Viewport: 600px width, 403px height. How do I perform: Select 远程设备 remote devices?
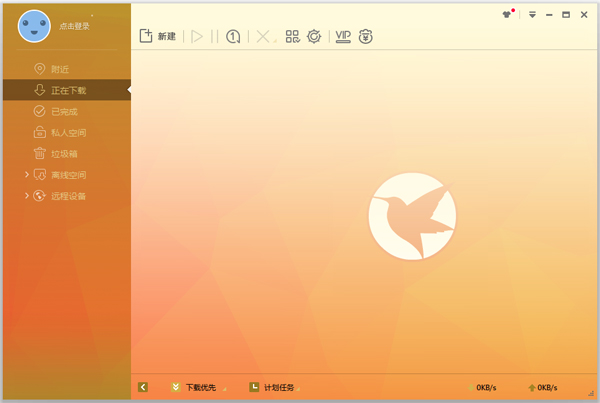tap(67, 196)
